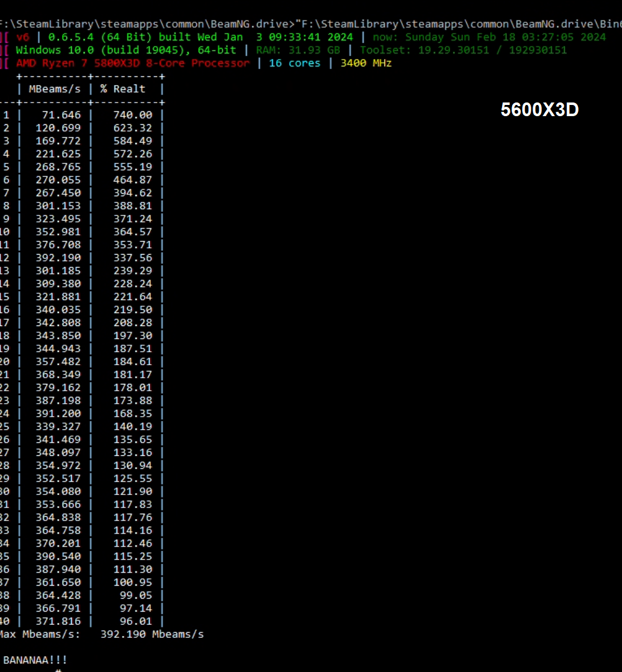This screenshot has height=672, width=622.
Task: Click the value 623.32
Action: click(133, 128)
